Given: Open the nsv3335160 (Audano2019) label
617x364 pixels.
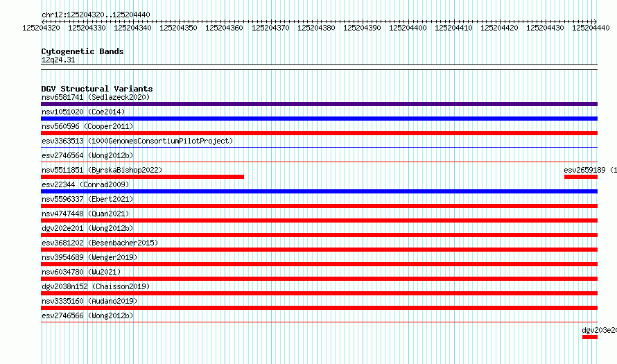Looking at the screenshot, I should [89, 301].
